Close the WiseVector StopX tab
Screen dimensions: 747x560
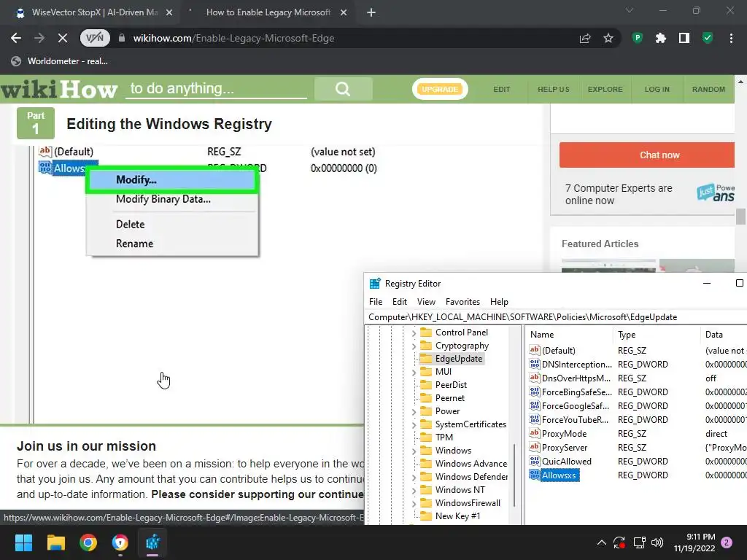pos(169,12)
